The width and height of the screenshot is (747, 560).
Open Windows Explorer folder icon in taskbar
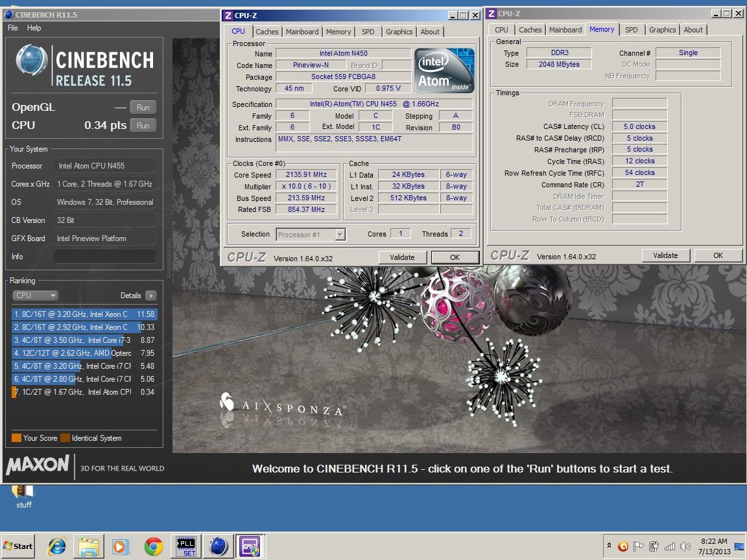(x=89, y=546)
